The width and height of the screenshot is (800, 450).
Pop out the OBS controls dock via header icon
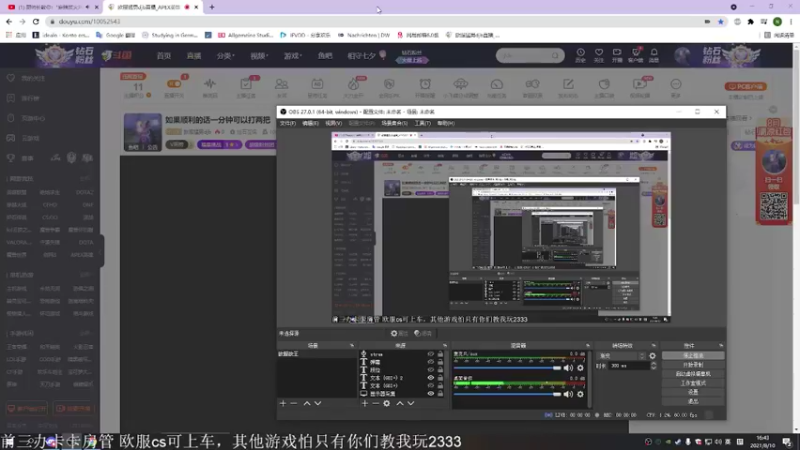(721, 345)
